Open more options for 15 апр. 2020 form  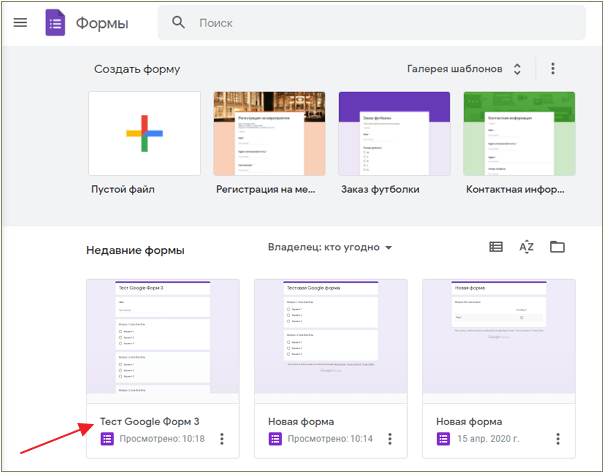(x=558, y=439)
